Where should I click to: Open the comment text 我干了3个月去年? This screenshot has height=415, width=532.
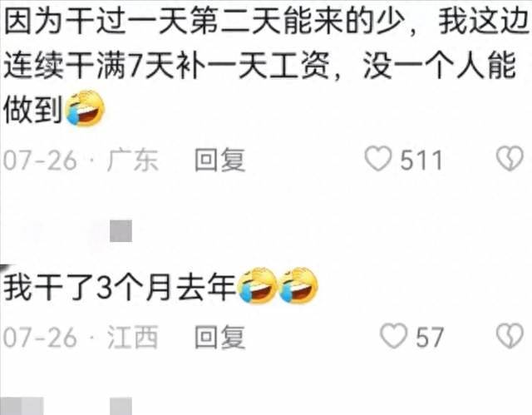click(x=120, y=287)
